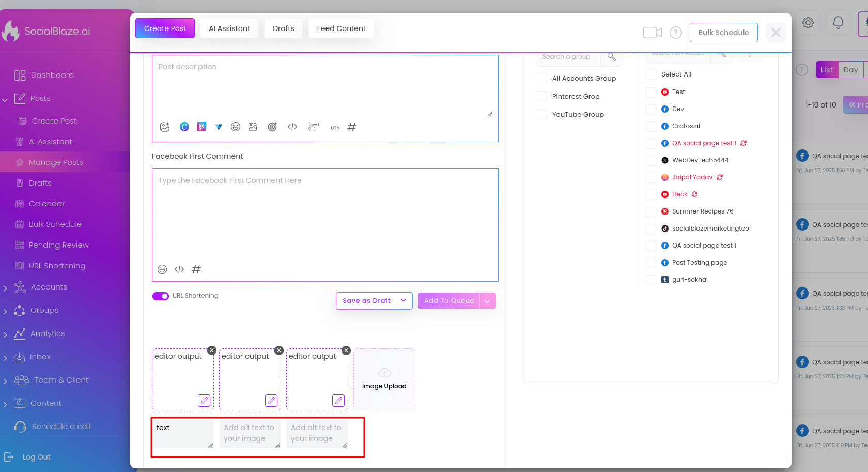The height and width of the screenshot is (472, 868).
Task: Expand the Team & Client section
Action: [5, 381]
